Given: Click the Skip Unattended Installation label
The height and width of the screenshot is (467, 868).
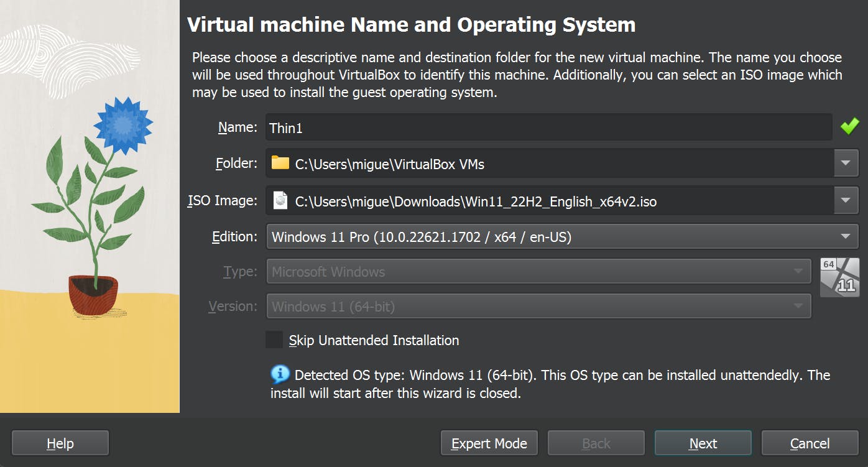Looking at the screenshot, I should click(x=374, y=340).
